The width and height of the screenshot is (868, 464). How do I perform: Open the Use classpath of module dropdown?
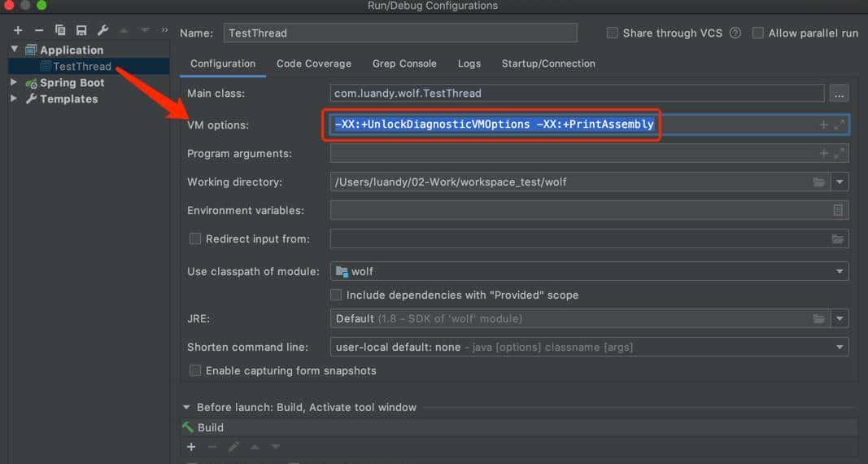pyautogui.click(x=839, y=271)
